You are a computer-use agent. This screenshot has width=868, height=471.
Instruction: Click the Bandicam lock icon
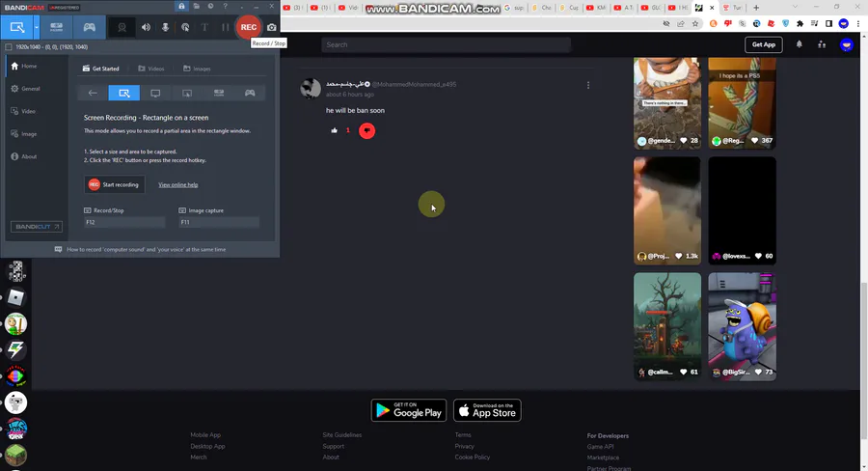[x=181, y=6]
